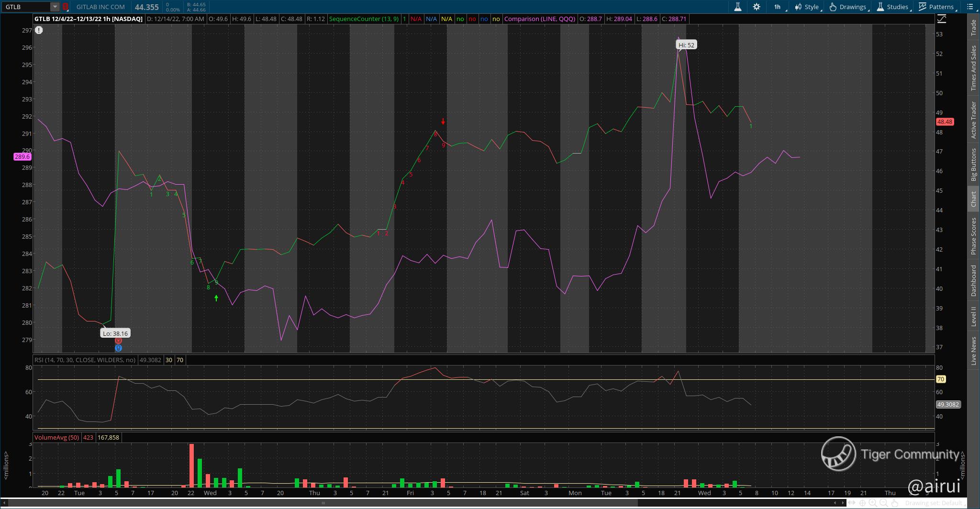980x509 pixels.
Task: Open the 1h timeframe dropdown
Action: pos(780,7)
